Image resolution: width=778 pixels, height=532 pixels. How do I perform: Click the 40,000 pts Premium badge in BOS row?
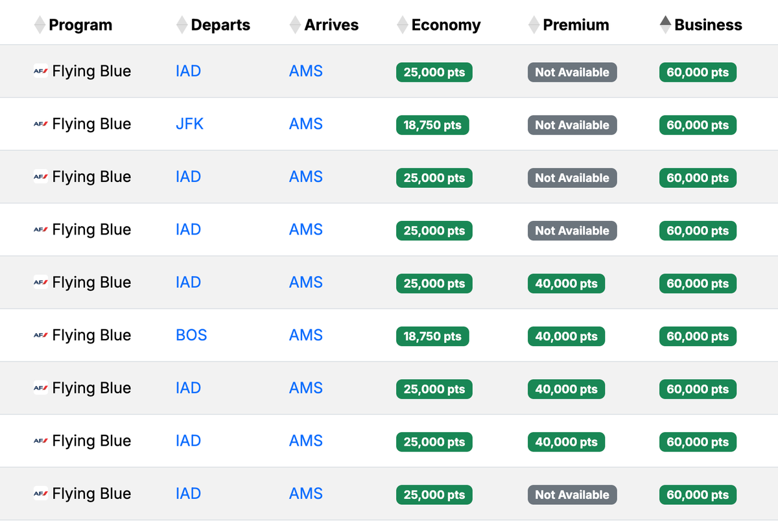pyautogui.click(x=566, y=336)
